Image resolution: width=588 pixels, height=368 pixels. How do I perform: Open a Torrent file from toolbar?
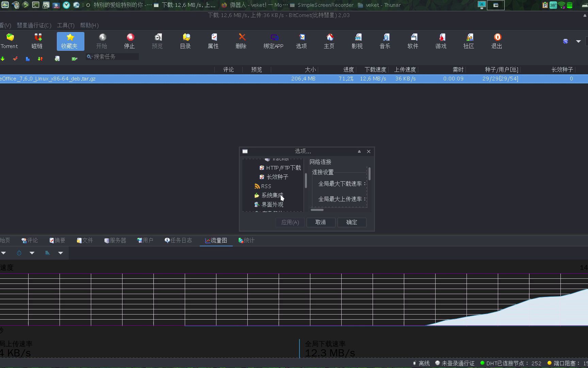pyautogui.click(x=10, y=41)
